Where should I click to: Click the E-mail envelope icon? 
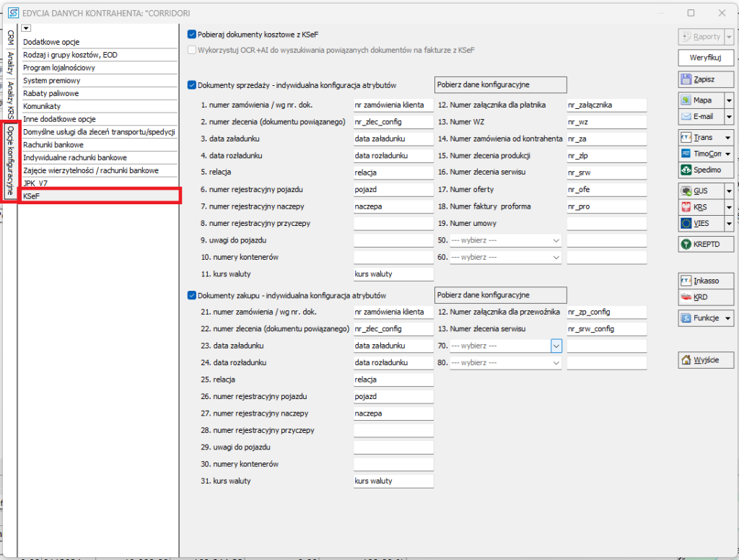coord(686,116)
